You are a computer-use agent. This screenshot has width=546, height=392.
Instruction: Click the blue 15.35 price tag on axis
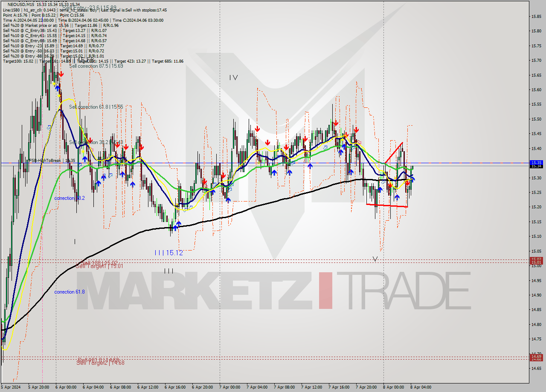(x=536, y=162)
